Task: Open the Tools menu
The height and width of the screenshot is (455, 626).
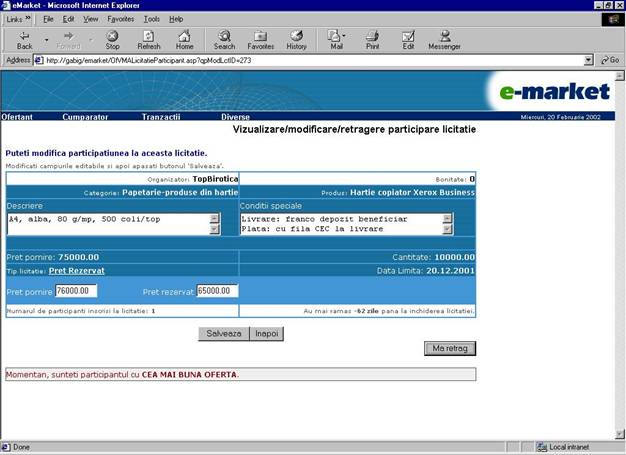Action: click(151, 19)
